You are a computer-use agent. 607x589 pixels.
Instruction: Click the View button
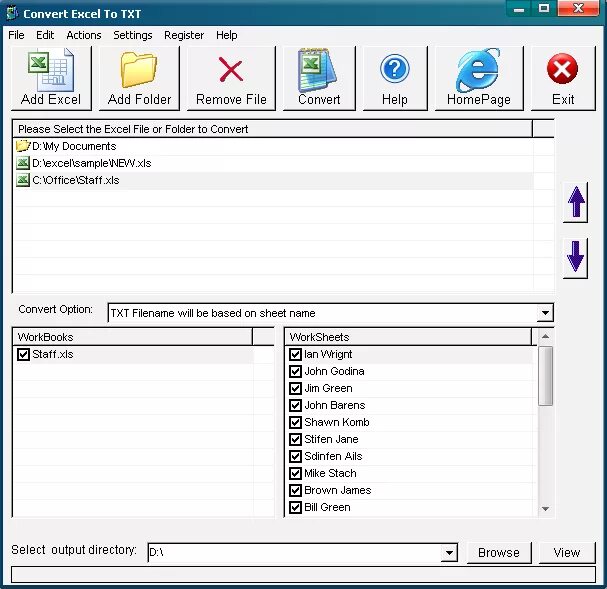pos(567,553)
